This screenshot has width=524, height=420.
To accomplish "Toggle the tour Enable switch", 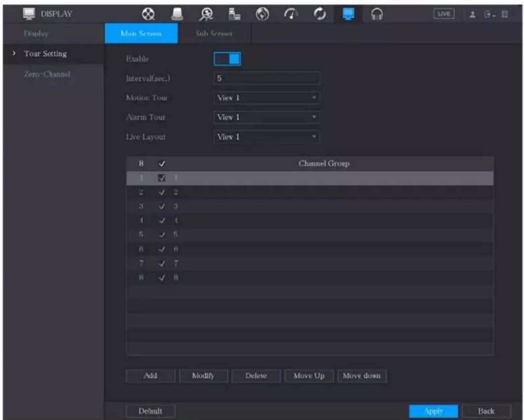I will pos(227,59).
